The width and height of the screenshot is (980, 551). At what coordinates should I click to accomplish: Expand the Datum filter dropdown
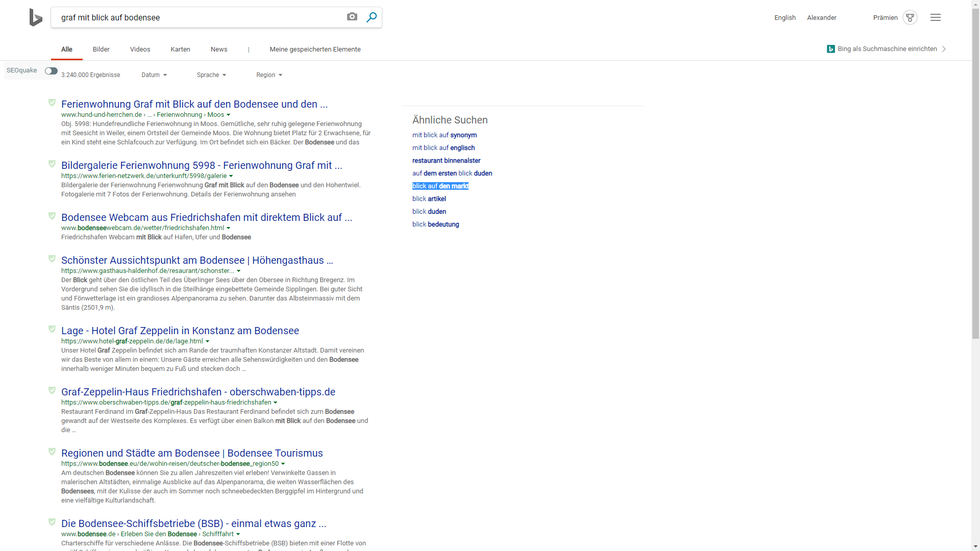(x=154, y=75)
